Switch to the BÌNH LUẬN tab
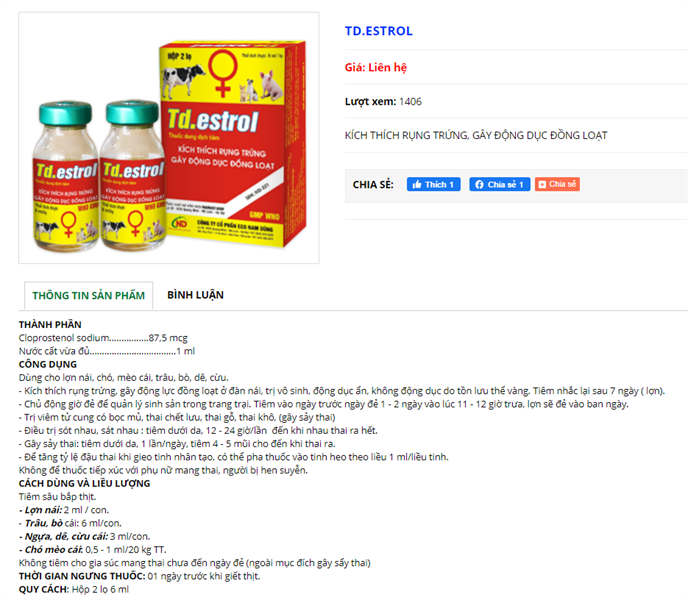The image size is (688, 600). click(x=195, y=295)
